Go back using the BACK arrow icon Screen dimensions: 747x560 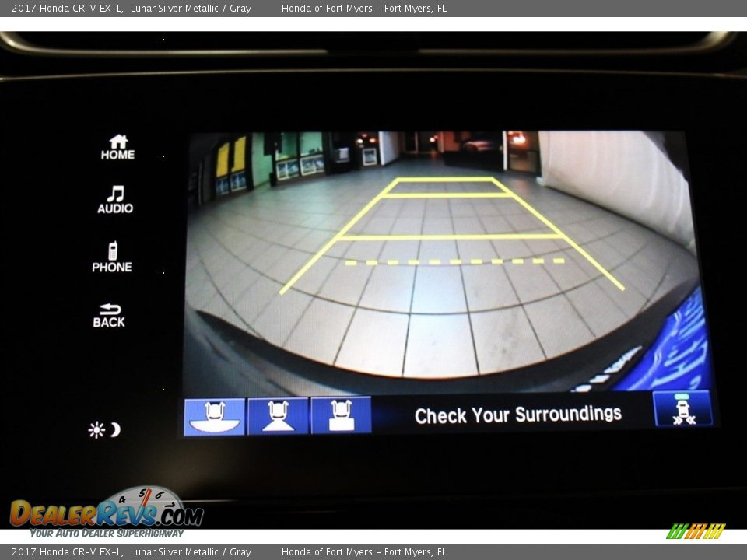click(109, 315)
